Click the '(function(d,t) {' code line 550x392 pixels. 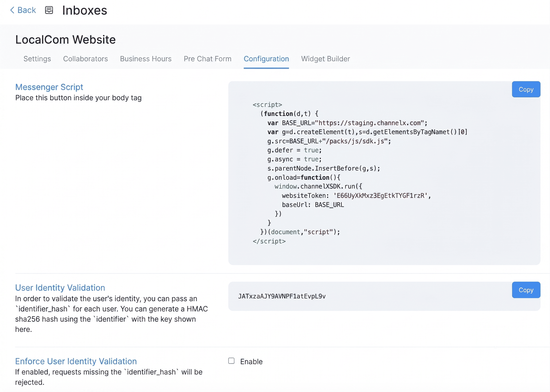[x=289, y=114]
